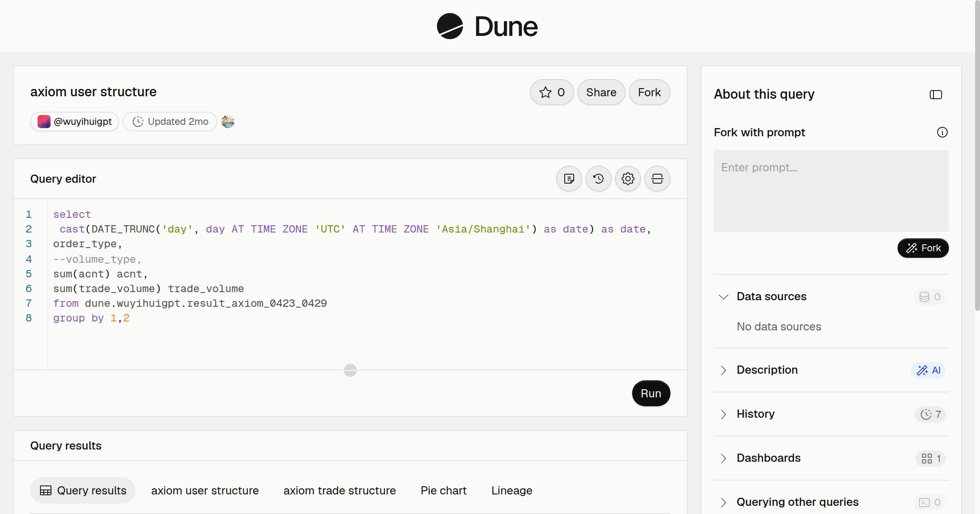980x514 pixels.
Task: Click the Querying other queries count badge
Action: [929, 503]
